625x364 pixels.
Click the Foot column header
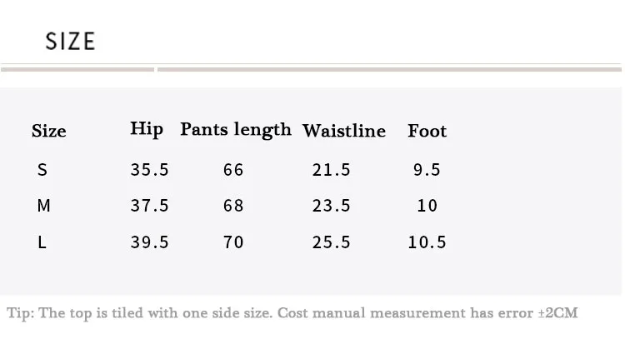click(x=427, y=131)
